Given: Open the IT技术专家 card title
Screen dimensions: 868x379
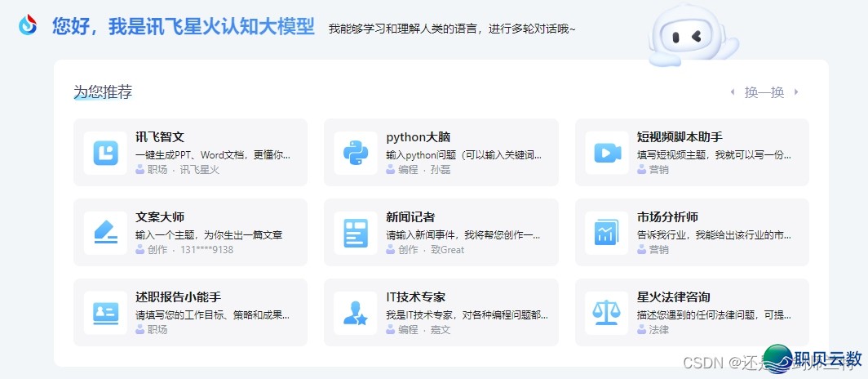Looking at the screenshot, I should tap(416, 297).
